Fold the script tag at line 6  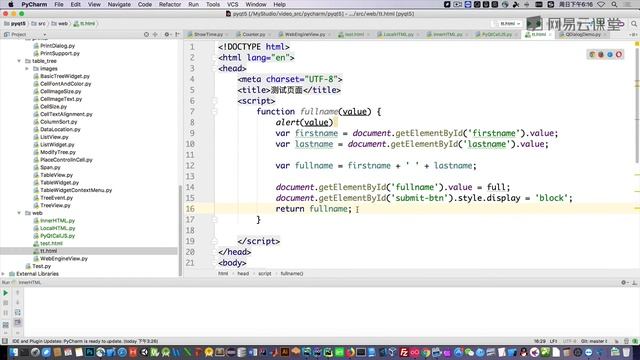[215, 101]
